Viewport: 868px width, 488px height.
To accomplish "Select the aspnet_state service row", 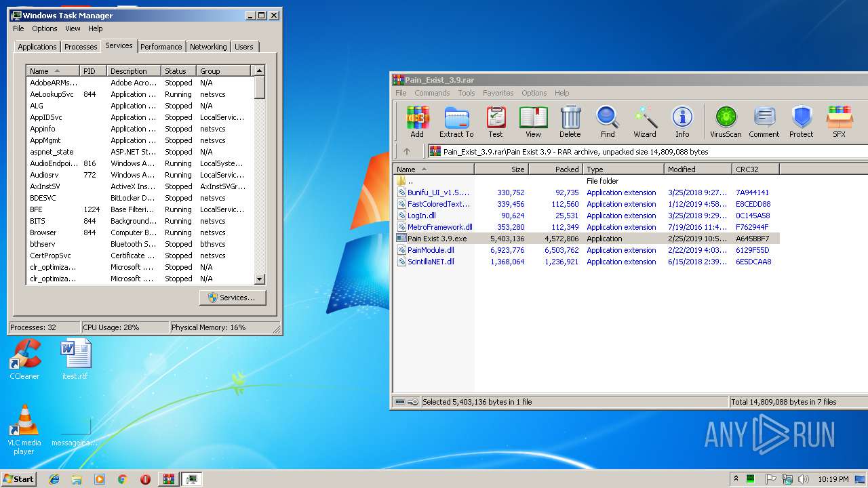I will coord(140,152).
